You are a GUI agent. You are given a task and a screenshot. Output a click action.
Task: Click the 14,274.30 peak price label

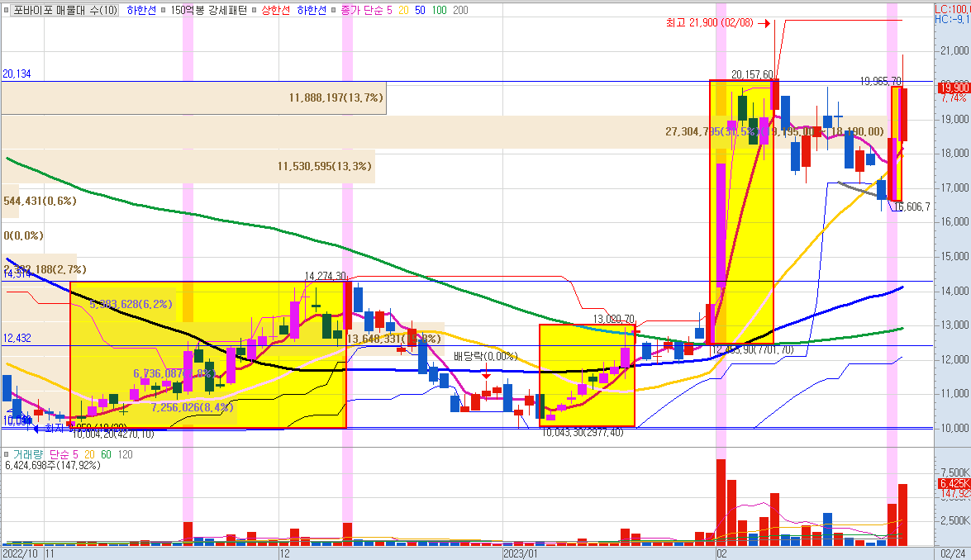[326, 276]
